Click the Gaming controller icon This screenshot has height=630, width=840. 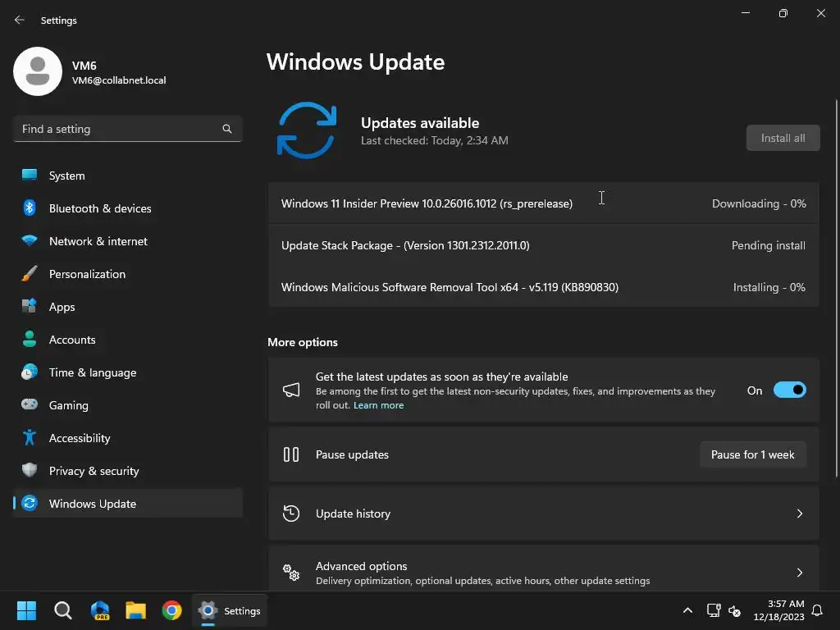(x=30, y=404)
